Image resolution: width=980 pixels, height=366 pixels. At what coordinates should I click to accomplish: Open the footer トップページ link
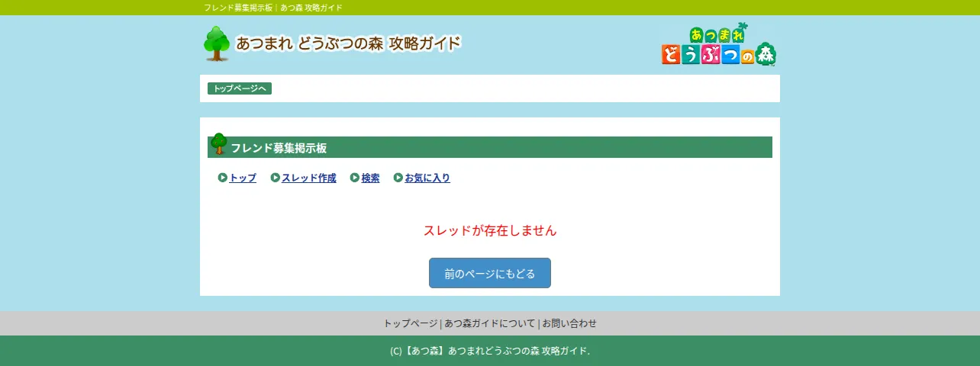(x=411, y=323)
